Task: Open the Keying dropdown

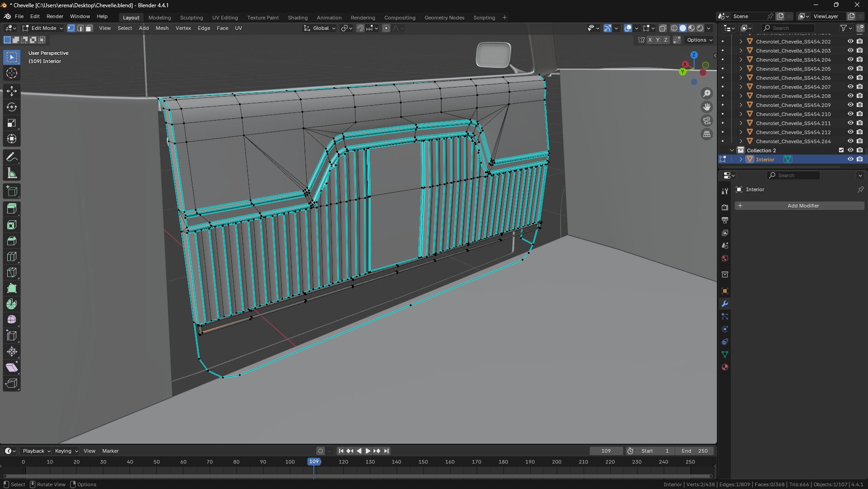Action: coord(66,451)
